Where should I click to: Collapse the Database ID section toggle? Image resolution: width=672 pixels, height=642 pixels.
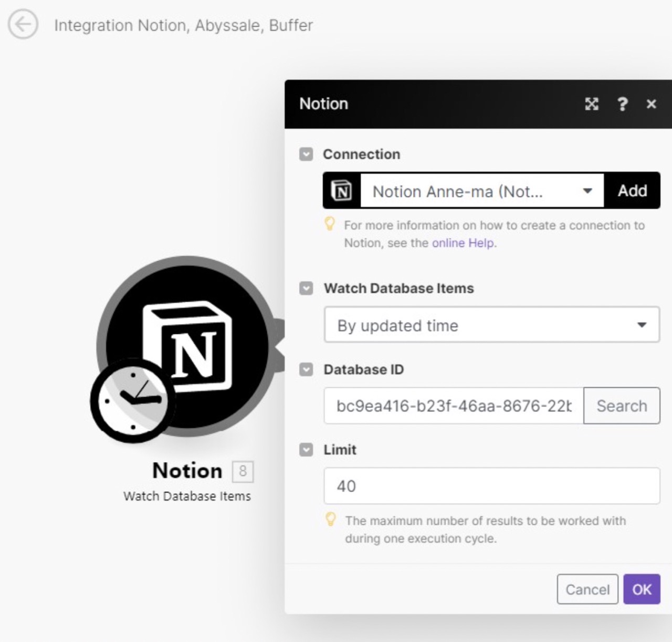point(306,369)
